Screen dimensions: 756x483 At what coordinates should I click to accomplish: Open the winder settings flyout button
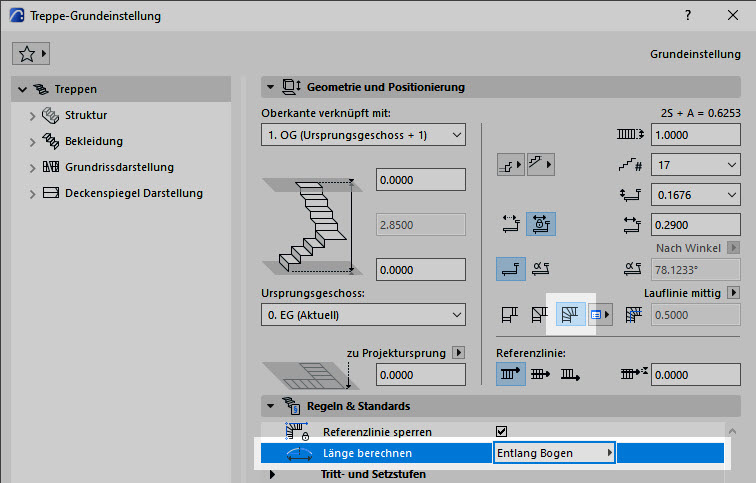pos(600,315)
